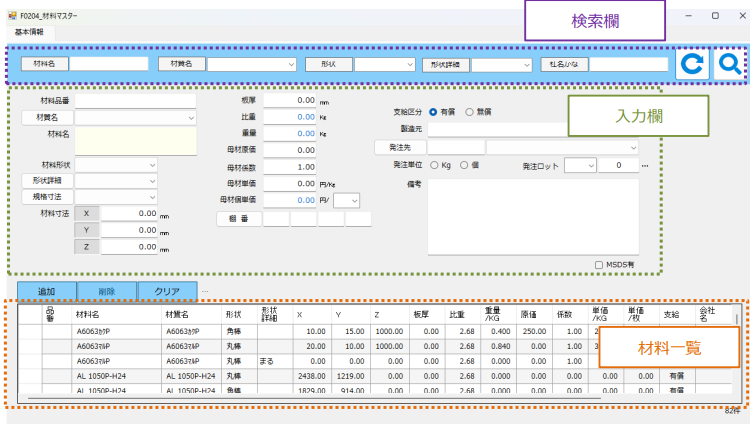754x425 pixels.
Task: Click the 発注先 button
Action: pos(400,148)
